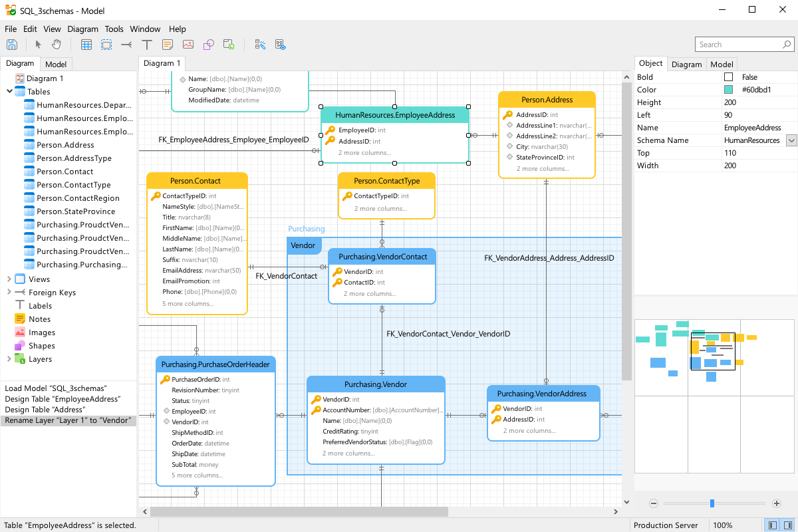
Task: Select the New Table tool
Action: (x=86, y=44)
